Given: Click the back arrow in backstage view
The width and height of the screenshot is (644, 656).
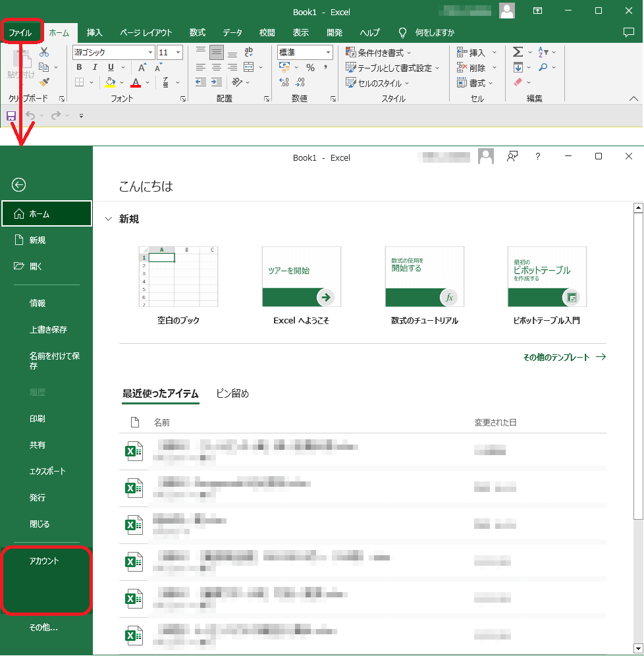Looking at the screenshot, I should click(19, 185).
